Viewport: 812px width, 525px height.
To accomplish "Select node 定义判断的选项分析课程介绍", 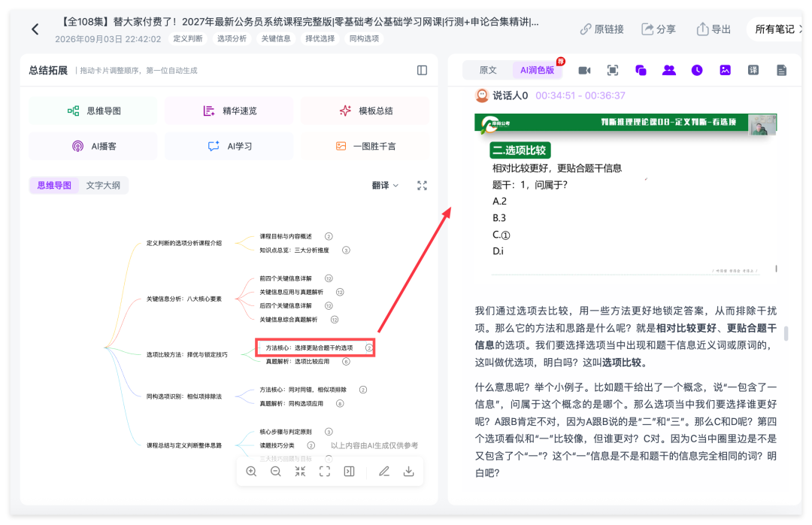I will 184,243.
